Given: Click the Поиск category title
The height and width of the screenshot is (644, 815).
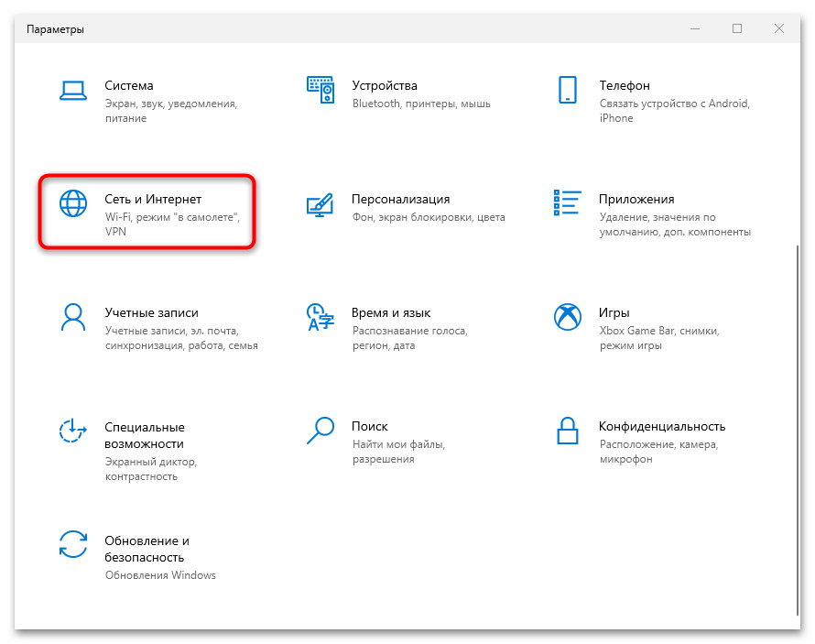Looking at the screenshot, I should click(x=370, y=426).
